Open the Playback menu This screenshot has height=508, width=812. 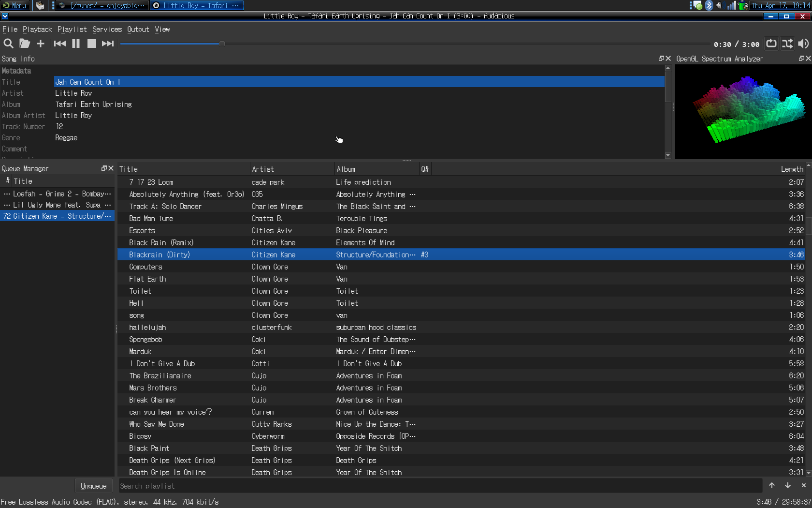click(x=37, y=30)
